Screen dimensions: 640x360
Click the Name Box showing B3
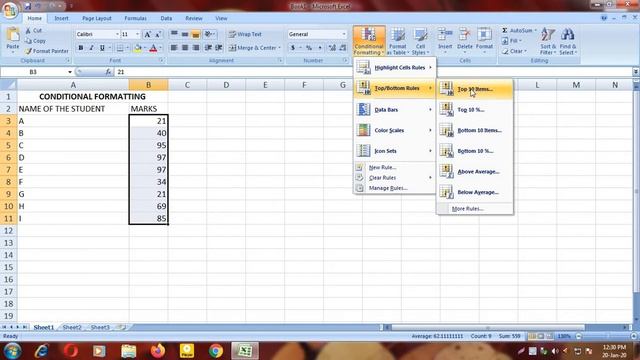tap(33, 72)
